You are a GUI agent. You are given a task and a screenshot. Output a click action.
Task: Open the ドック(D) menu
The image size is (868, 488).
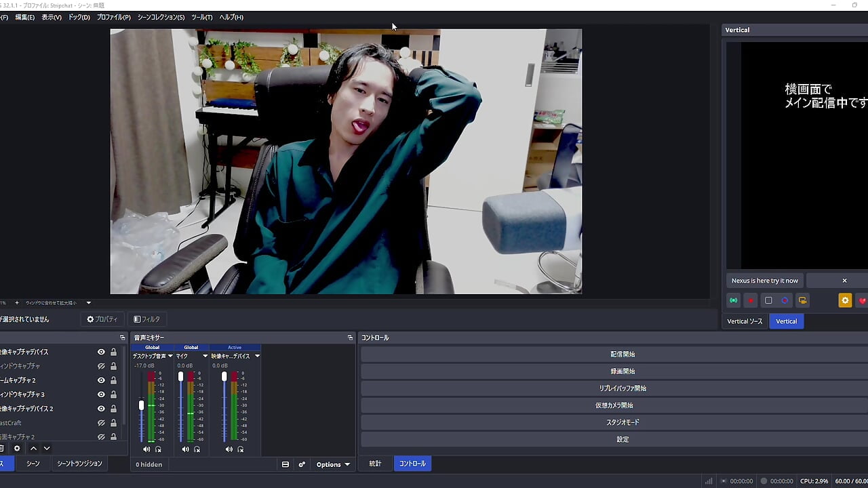pyautogui.click(x=79, y=17)
